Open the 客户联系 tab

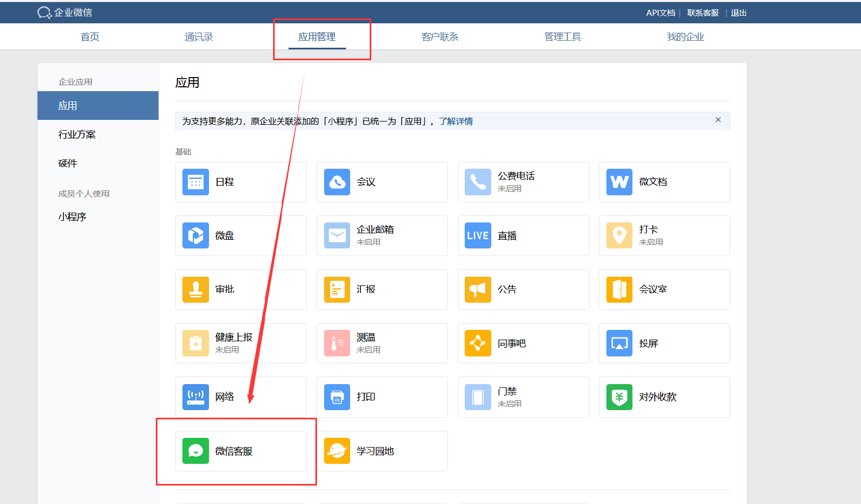(440, 37)
